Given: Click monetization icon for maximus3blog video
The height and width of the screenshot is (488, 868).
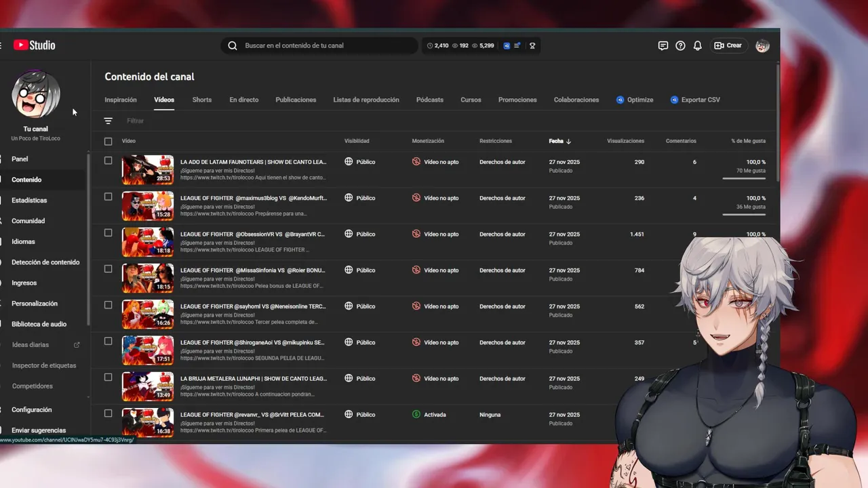Looking at the screenshot, I should coord(416,198).
